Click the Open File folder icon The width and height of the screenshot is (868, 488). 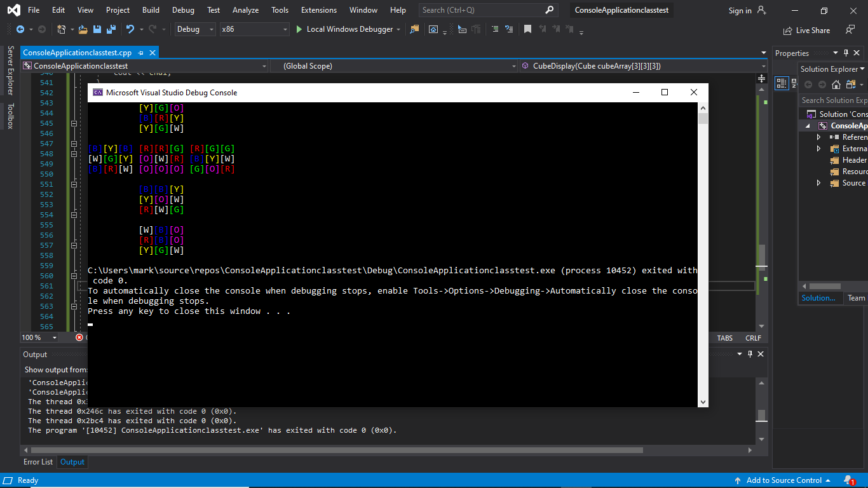pos(83,29)
